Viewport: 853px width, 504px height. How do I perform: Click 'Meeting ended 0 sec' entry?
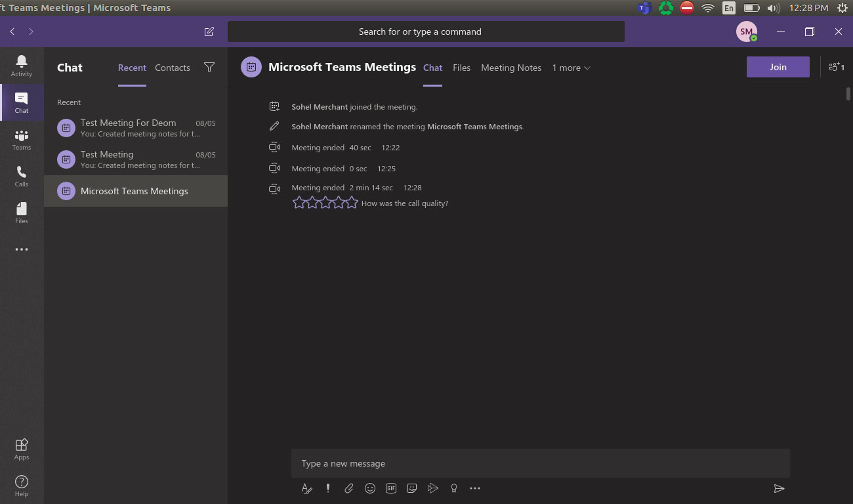344,169
